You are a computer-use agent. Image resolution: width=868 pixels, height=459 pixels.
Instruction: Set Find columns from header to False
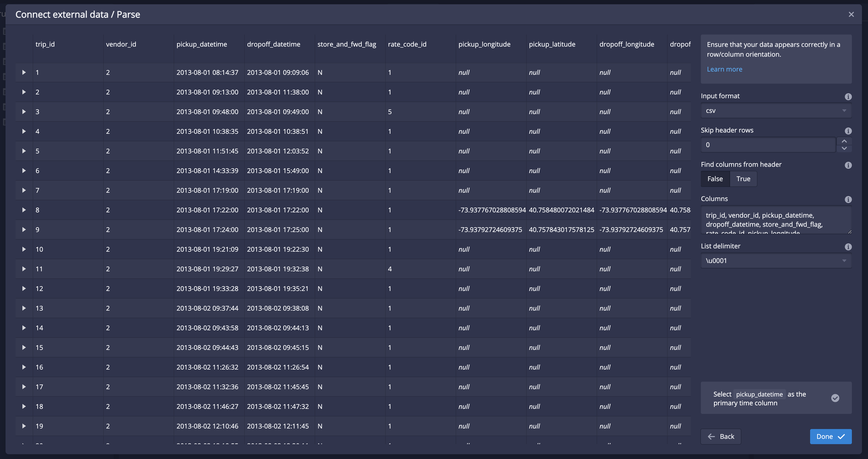[x=715, y=179]
